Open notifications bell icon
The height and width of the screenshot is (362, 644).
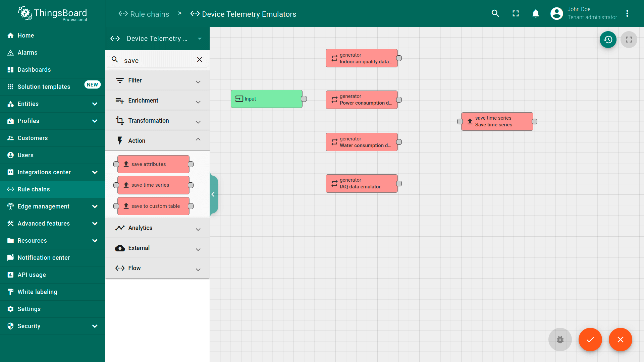coord(536,13)
